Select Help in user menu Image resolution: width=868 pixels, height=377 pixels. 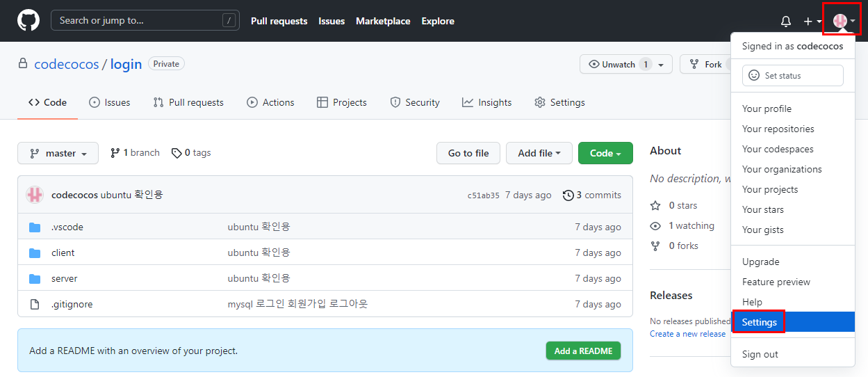(793, 302)
